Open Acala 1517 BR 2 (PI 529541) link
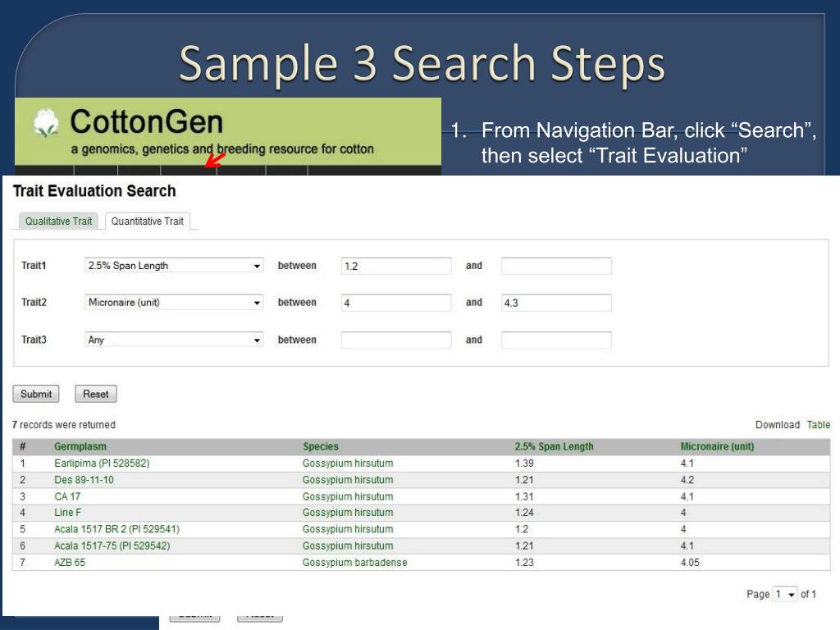This screenshot has width=840, height=630. (116, 529)
